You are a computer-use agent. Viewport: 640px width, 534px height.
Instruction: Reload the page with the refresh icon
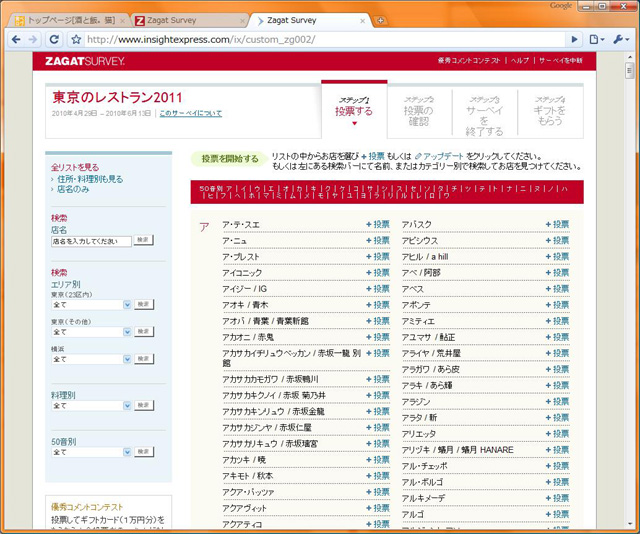point(54,39)
